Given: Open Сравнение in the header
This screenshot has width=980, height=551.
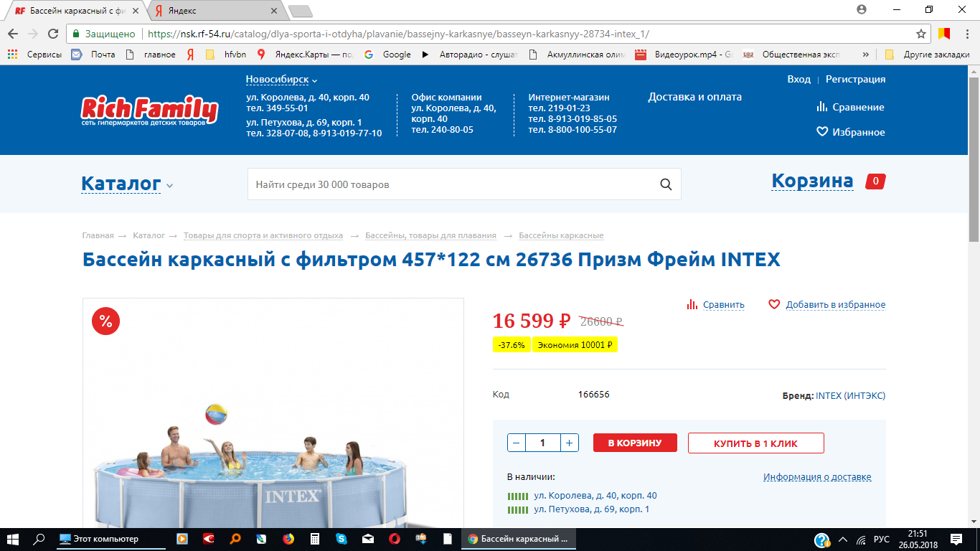Looking at the screenshot, I should pyautogui.click(x=850, y=107).
